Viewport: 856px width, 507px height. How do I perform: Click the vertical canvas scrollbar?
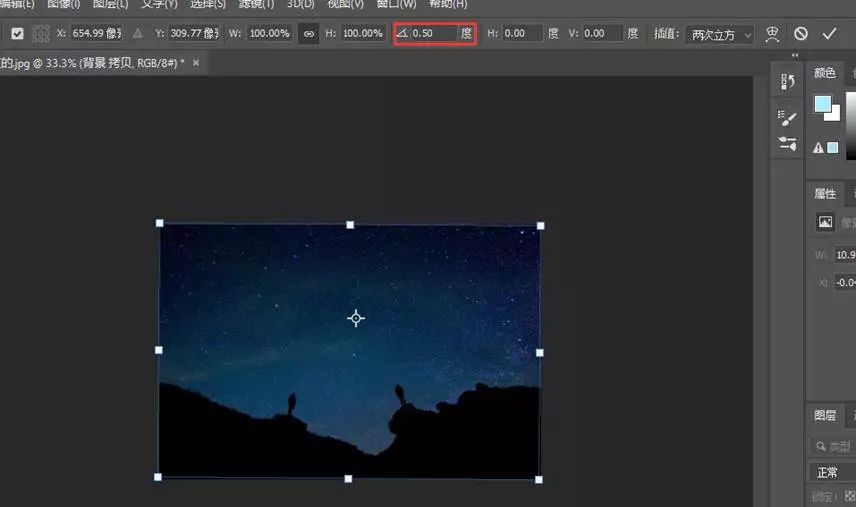tap(762, 291)
